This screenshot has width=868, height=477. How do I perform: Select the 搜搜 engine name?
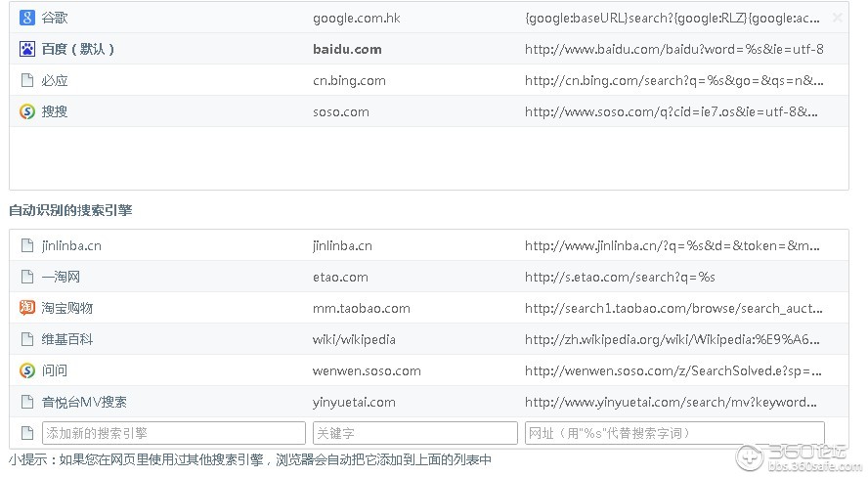(x=55, y=111)
